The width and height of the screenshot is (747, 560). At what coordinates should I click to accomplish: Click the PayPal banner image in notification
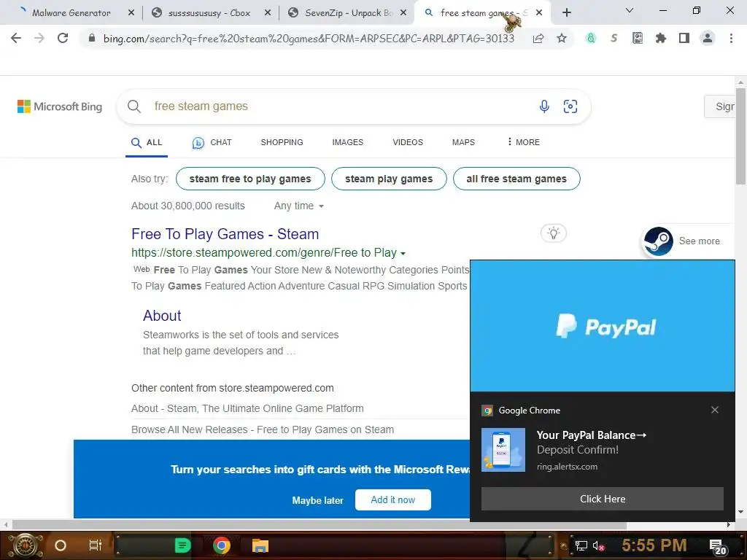point(602,326)
